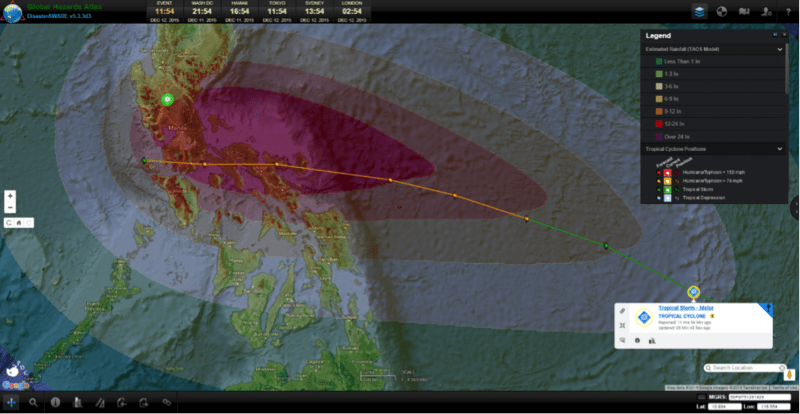Screen dimensions: 800x414
Task: Zoom in with the map plus button
Action: click(x=10, y=196)
